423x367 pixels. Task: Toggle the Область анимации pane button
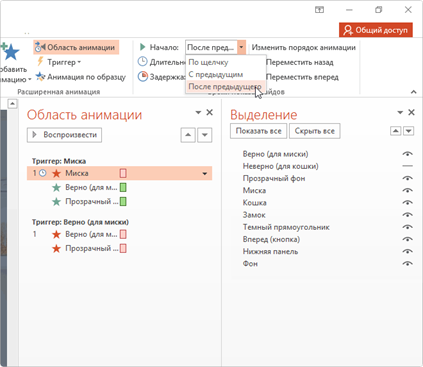click(76, 47)
